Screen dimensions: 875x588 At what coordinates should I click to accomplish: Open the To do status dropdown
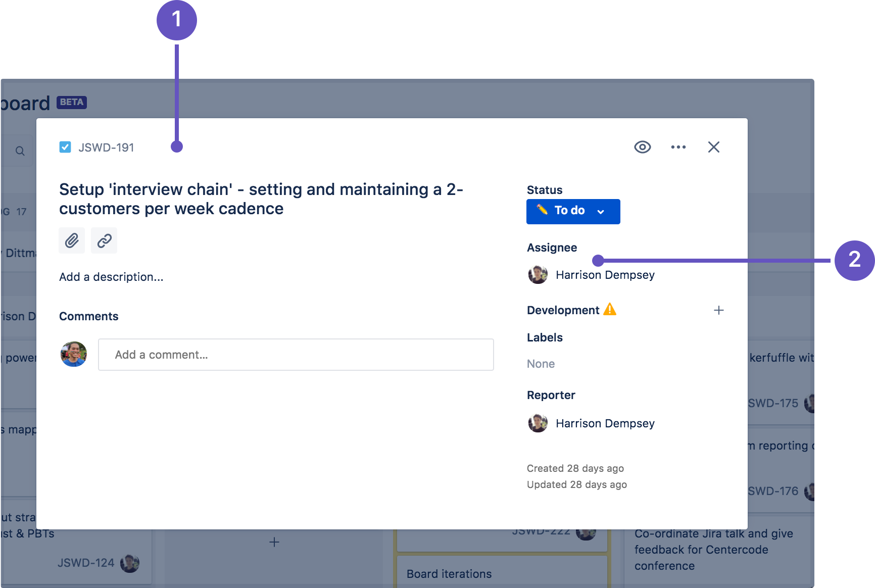coord(573,211)
